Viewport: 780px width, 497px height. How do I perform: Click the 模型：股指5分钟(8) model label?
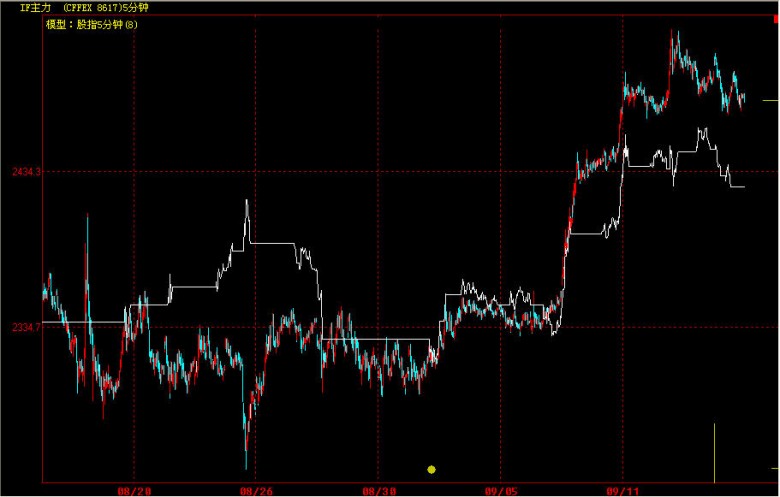pos(91,23)
